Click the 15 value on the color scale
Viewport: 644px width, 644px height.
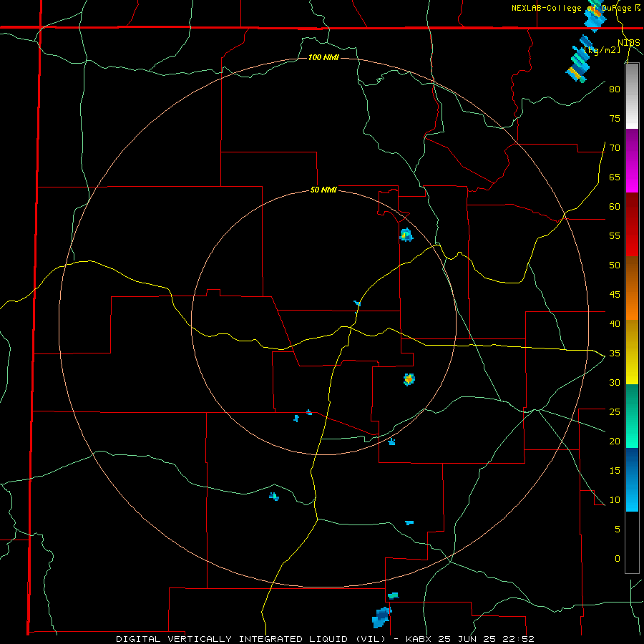click(615, 471)
